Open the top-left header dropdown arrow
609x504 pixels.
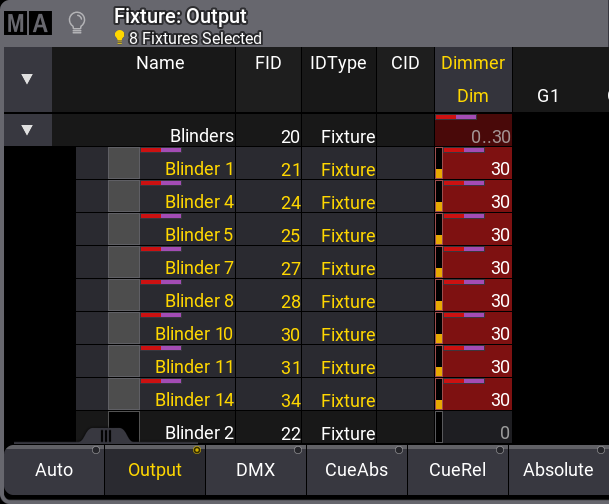pyautogui.click(x=27, y=79)
